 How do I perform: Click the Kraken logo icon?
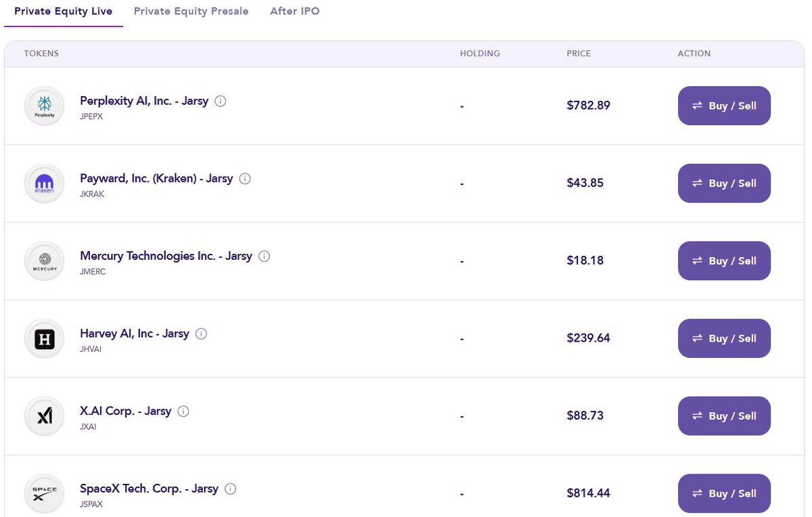tap(44, 183)
